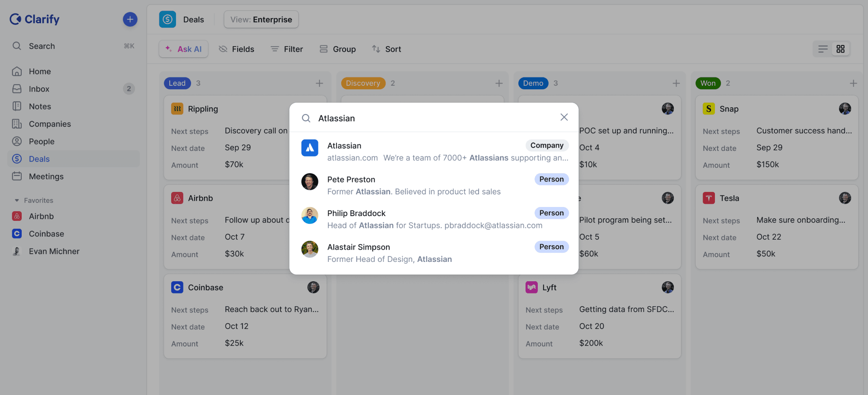The image size is (868, 395).
Task: Select Alastair Simpson person result
Action: (x=434, y=253)
